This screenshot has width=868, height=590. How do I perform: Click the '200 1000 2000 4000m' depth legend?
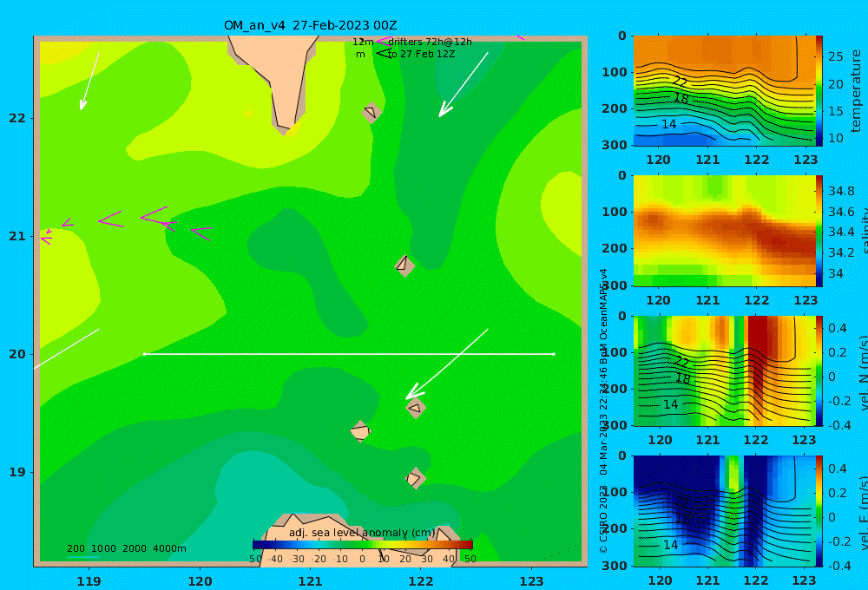point(126,548)
